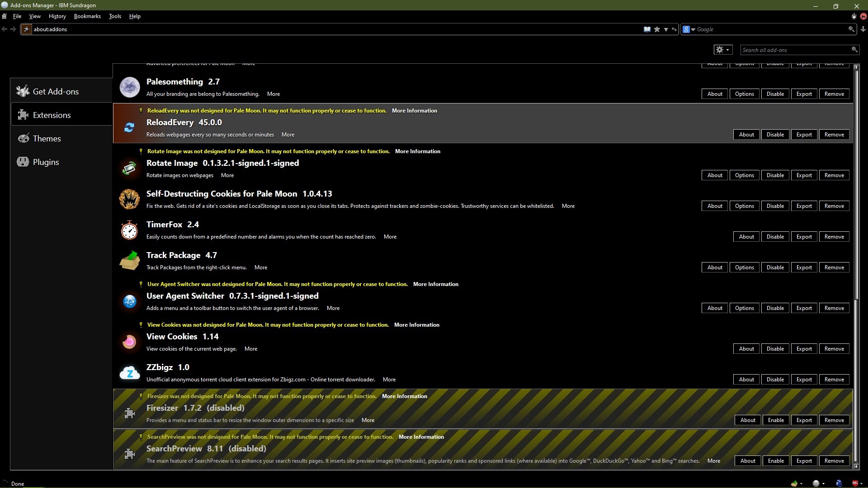Click the Palesomething extension icon
This screenshot has height=488, width=868.
pos(130,87)
